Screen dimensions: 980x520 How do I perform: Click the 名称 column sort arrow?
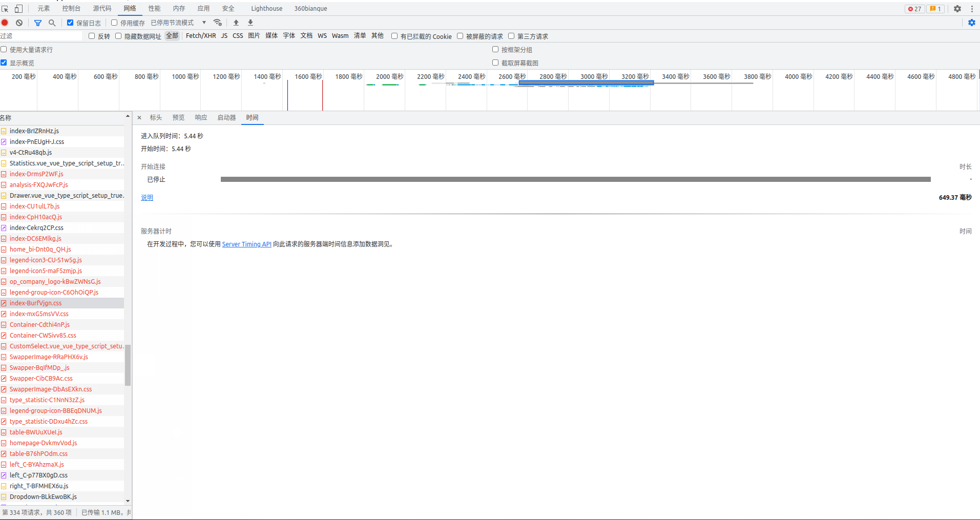point(128,117)
